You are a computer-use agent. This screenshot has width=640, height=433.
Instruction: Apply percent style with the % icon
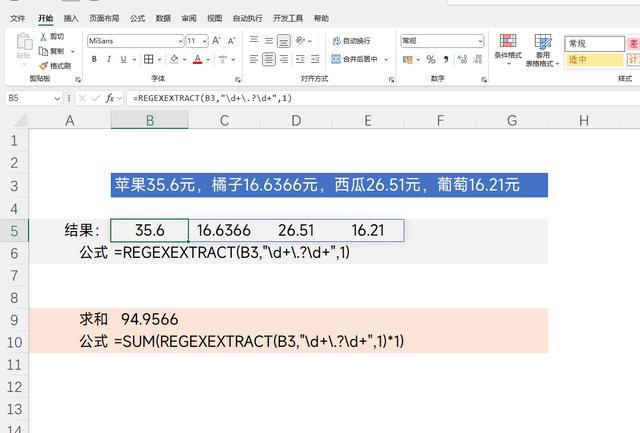(x=431, y=60)
